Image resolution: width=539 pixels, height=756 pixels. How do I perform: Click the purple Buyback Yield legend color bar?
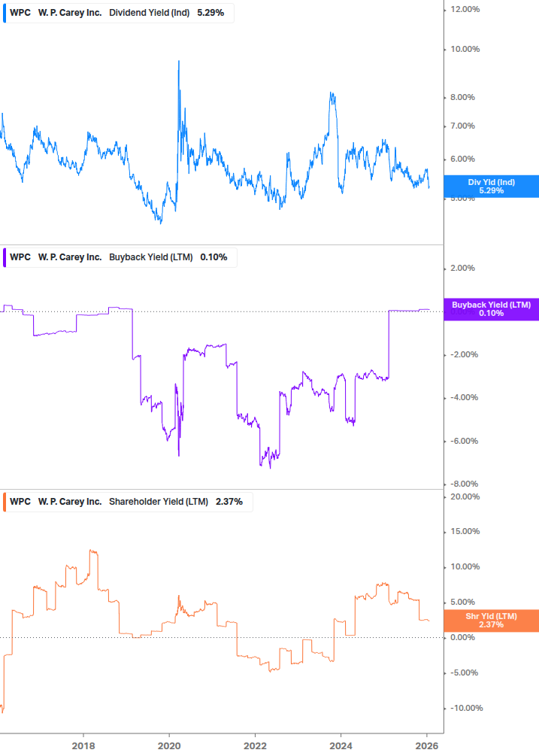pyautogui.click(x=5, y=257)
